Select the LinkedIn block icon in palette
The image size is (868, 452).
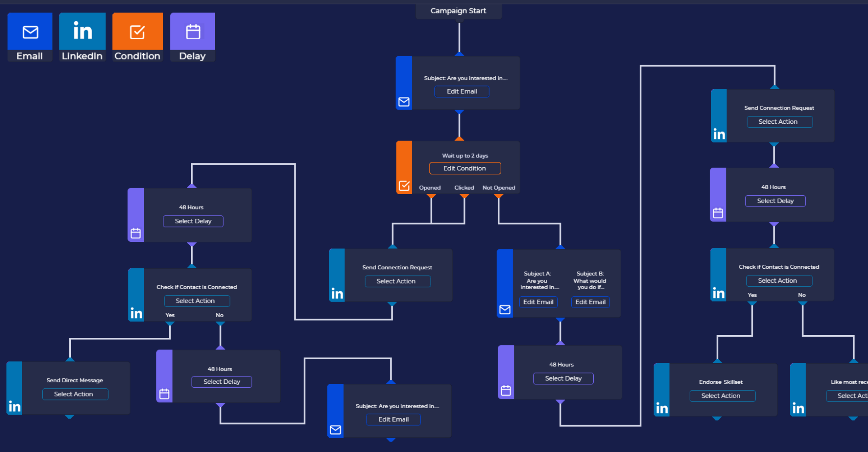82,31
